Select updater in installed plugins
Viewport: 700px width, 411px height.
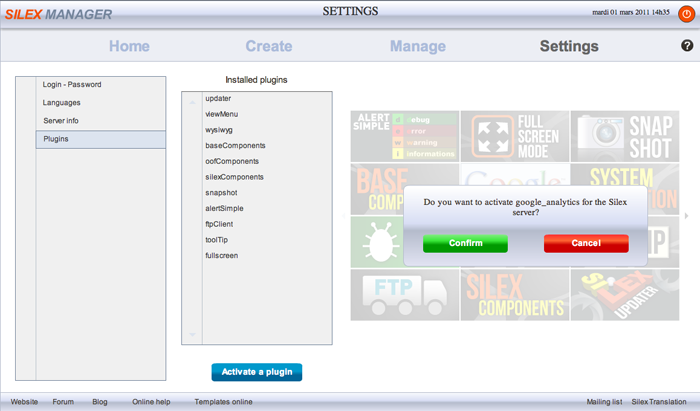tap(218, 98)
